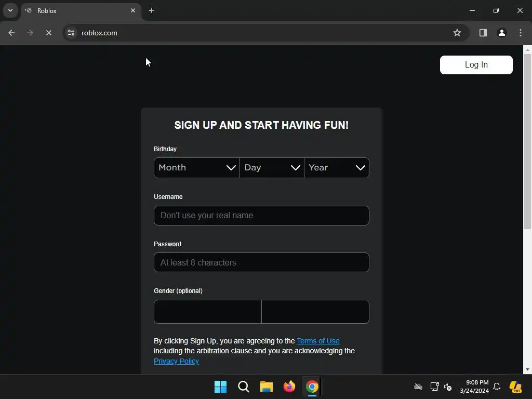
Task: Launch Firefox from the taskbar
Action: [289, 387]
